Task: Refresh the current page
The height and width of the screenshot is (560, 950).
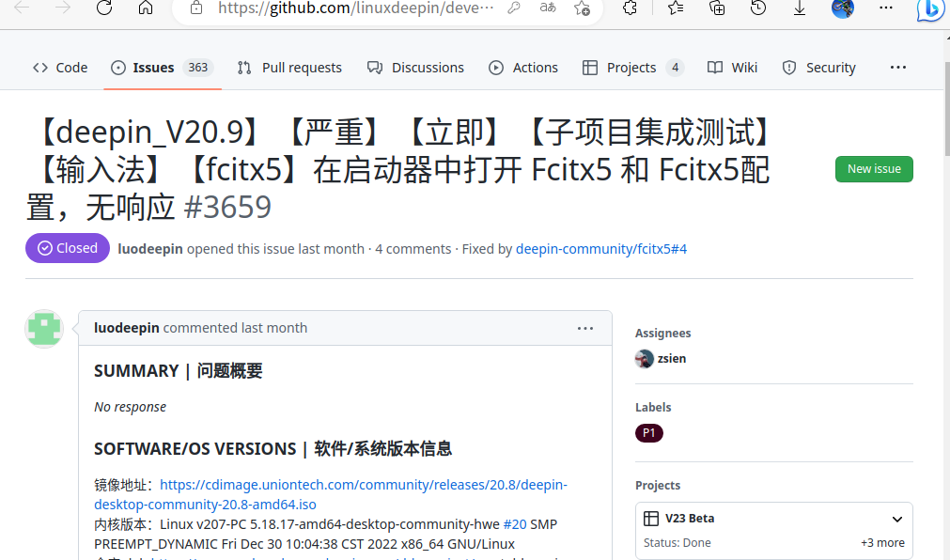Action: point(104,9)
